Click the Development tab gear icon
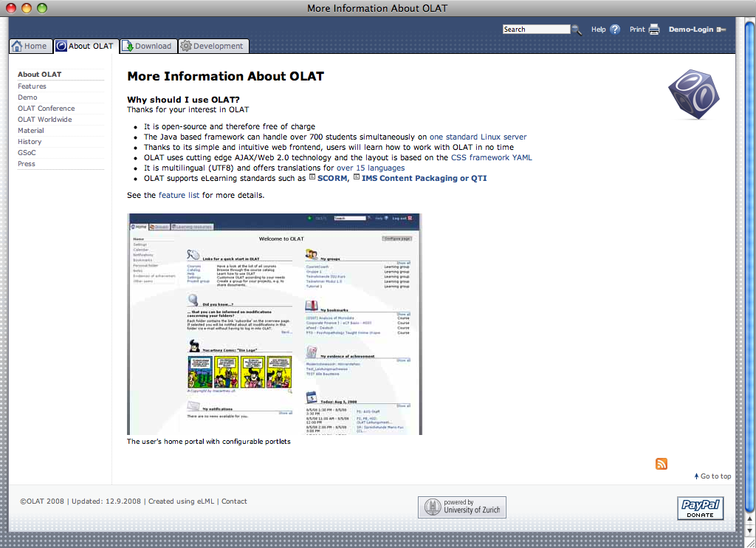756x548 pixels. coord(185,46)
